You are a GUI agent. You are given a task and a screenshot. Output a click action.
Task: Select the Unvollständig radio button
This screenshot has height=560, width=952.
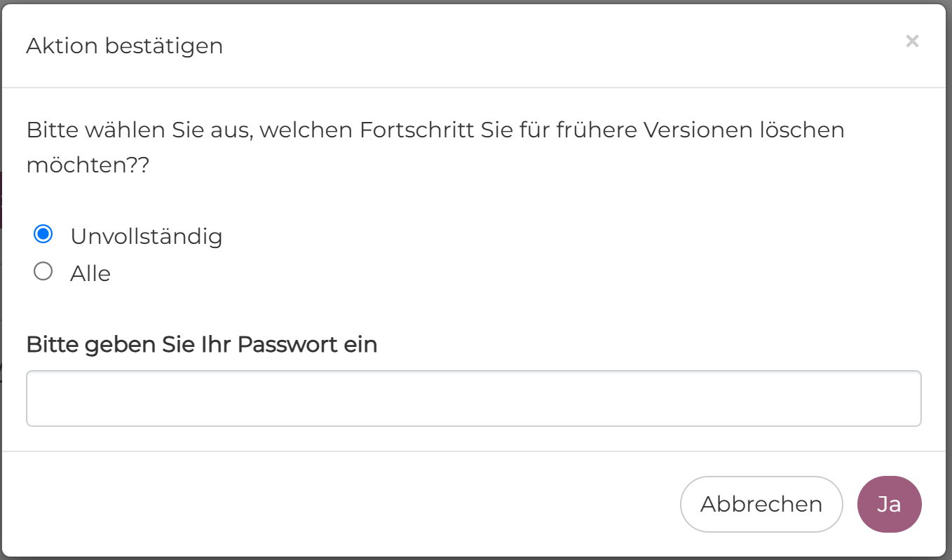43,234
